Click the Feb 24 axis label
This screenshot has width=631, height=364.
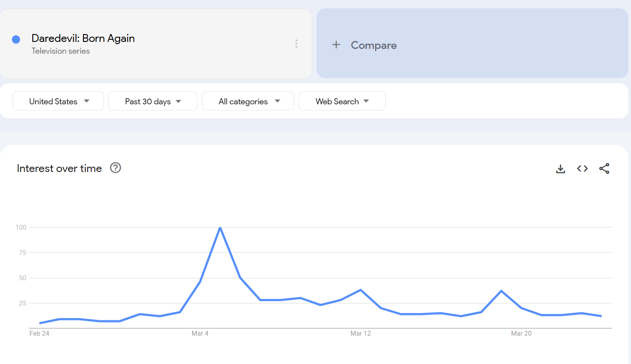(39, 333)
